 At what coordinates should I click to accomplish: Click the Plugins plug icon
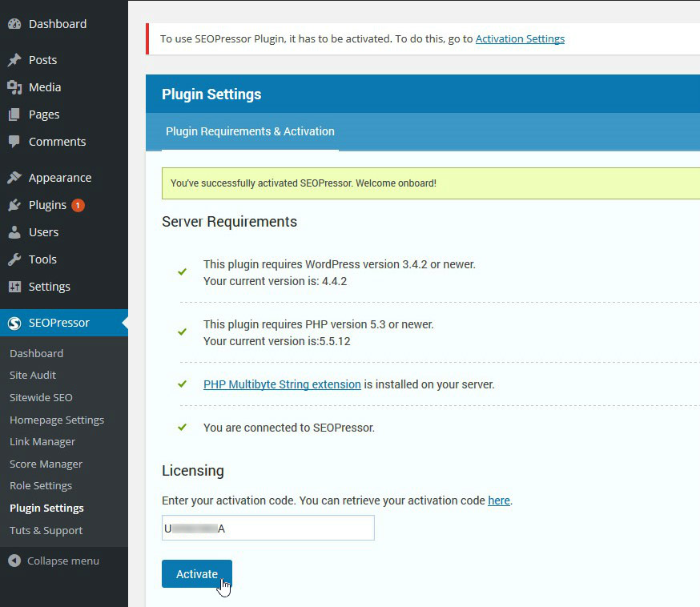pyautogui.click(x=14, y=205)
